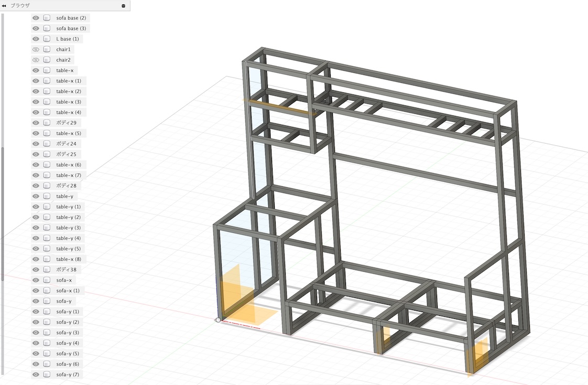Click body icon of table-y (2)
Image resolution: width=588 pixels, height=385 pixels.
click(47, 217)
